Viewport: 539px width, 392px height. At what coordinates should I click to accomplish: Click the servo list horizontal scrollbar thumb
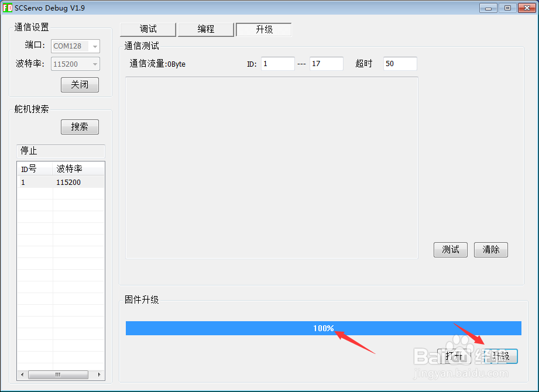coord(58,374)
